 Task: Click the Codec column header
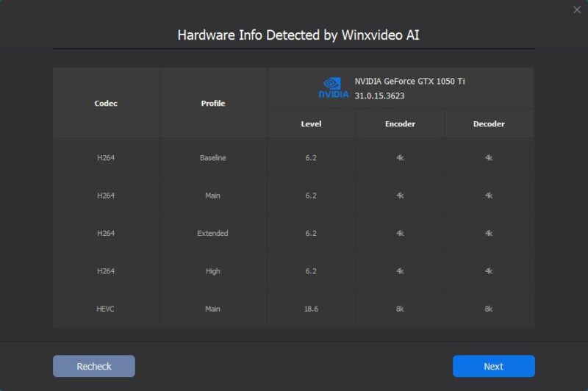[x=106, y=103]
